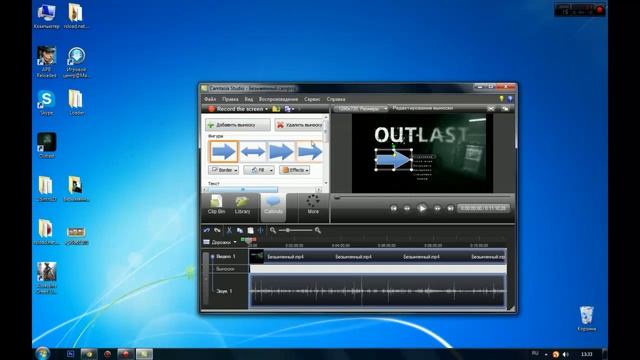Image resolution: width=640 pixels, height=360 pixels.
Task: Open the 1280x720 preview dimensions dropdown
Action: click(361, 109)
